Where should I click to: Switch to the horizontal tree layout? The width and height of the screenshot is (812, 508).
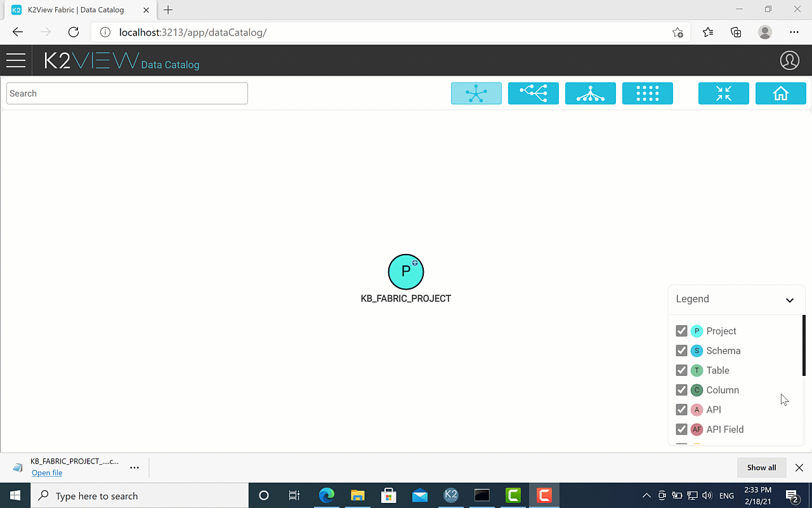pos(533,93)
